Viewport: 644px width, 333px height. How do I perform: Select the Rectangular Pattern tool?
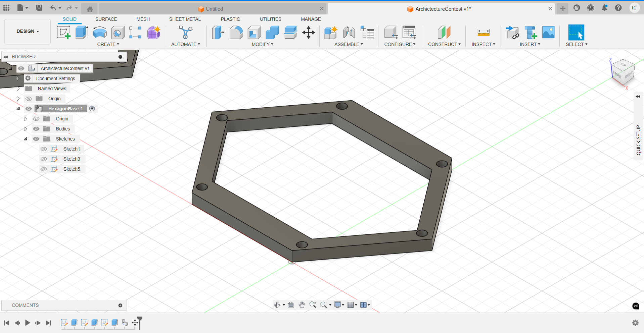[135, 33]
